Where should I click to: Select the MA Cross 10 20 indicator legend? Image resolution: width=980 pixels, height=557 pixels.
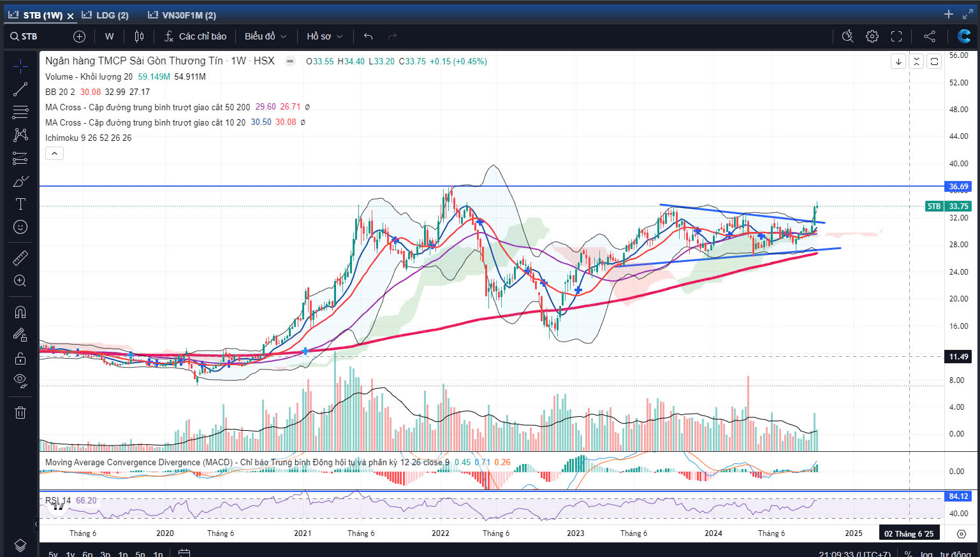(x=145, y=122)
